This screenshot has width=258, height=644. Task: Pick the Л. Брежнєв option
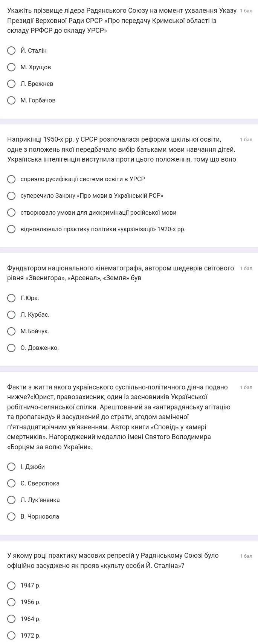(x=12, y=84)
